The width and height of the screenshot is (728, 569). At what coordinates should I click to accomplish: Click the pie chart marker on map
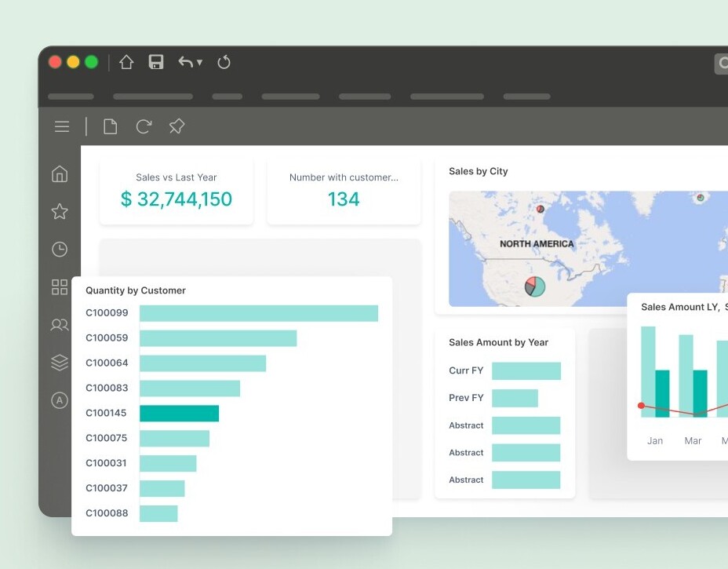pyautogui.click(x=535, y=286)
